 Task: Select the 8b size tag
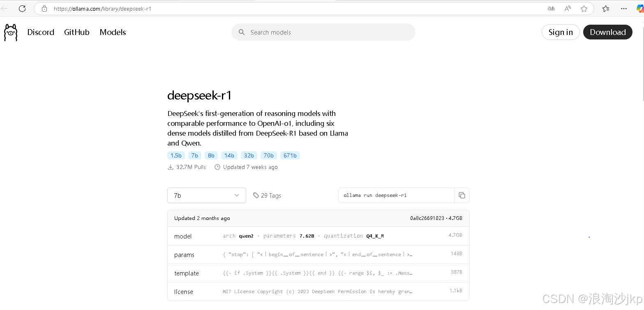coord(211,155)
